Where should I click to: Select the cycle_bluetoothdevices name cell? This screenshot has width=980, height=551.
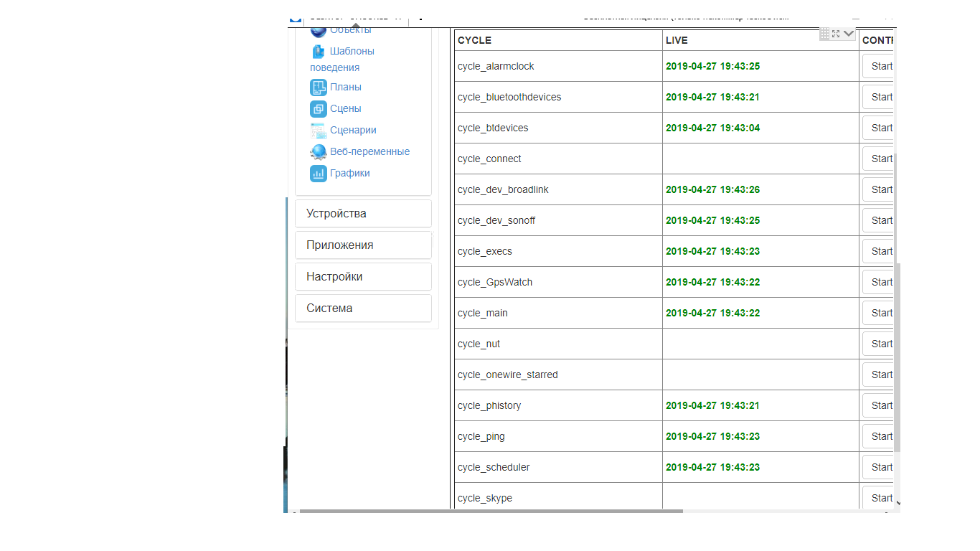click(x=558, y=97)
